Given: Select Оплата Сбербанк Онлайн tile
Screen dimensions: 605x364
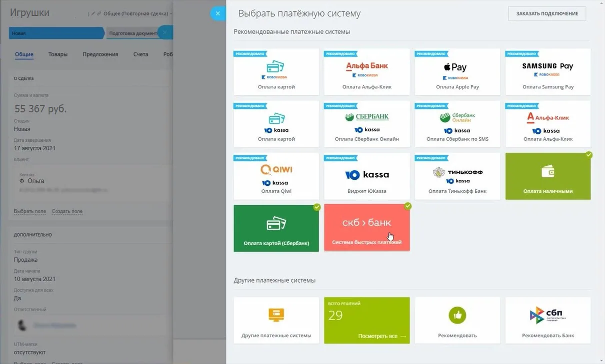Looking at the screenshot, I should pyautogui.click(x=367, y=124).
